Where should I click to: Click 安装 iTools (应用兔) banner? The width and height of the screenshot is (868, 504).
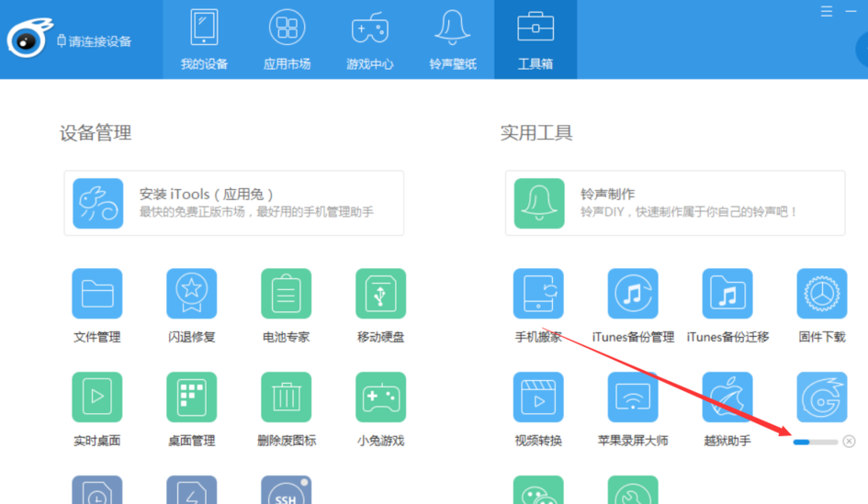(x=233, y=203)
